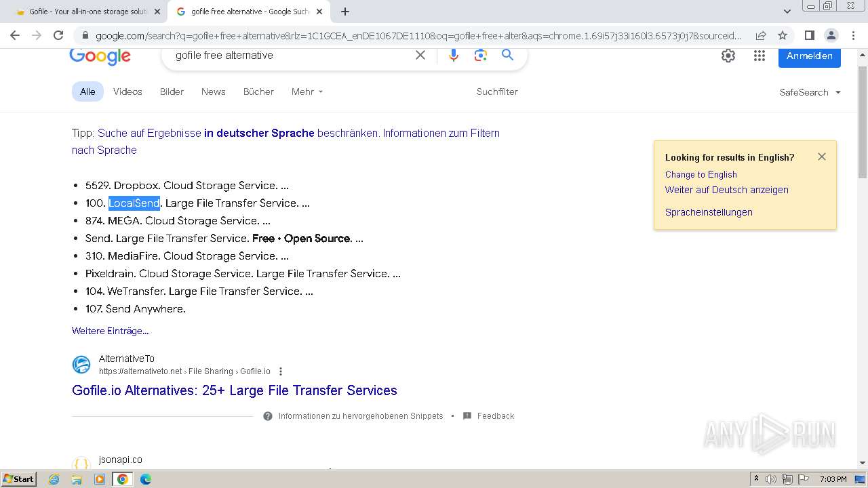Share this page icon in address bar
Image resolution: width=868 pixels, height=488 pixels.
pos(761,35)
